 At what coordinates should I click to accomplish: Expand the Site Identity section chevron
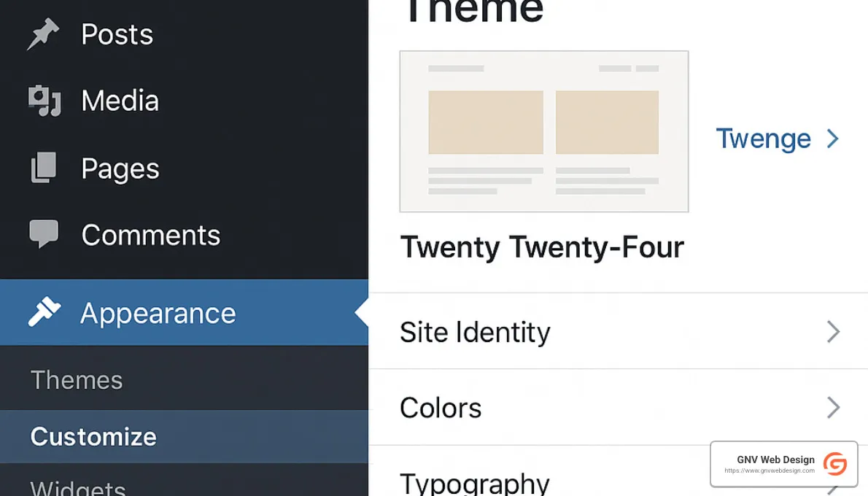(x=834, y=332)
